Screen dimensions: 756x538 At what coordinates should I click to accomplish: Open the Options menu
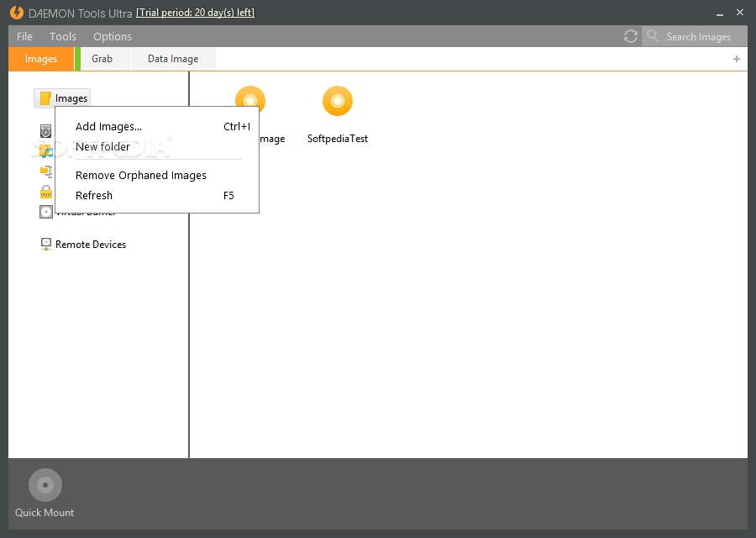click(x=113, y=37)
